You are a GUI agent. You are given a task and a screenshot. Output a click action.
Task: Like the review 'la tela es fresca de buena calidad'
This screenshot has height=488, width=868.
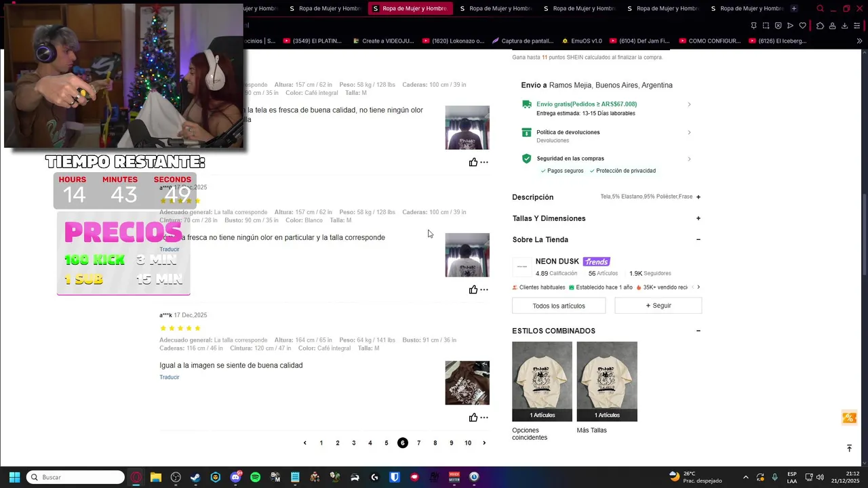[473, 162]
